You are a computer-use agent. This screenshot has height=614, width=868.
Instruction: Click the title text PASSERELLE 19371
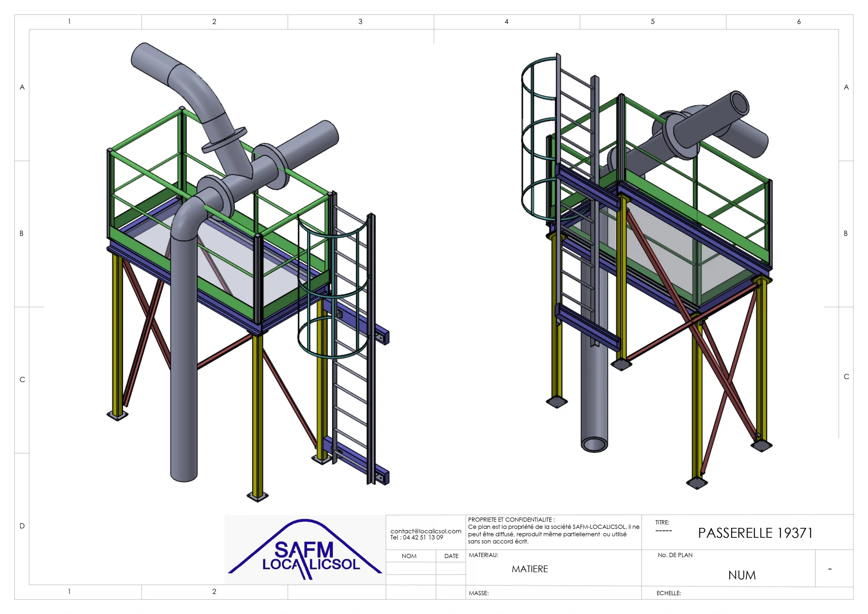[755, 533]
